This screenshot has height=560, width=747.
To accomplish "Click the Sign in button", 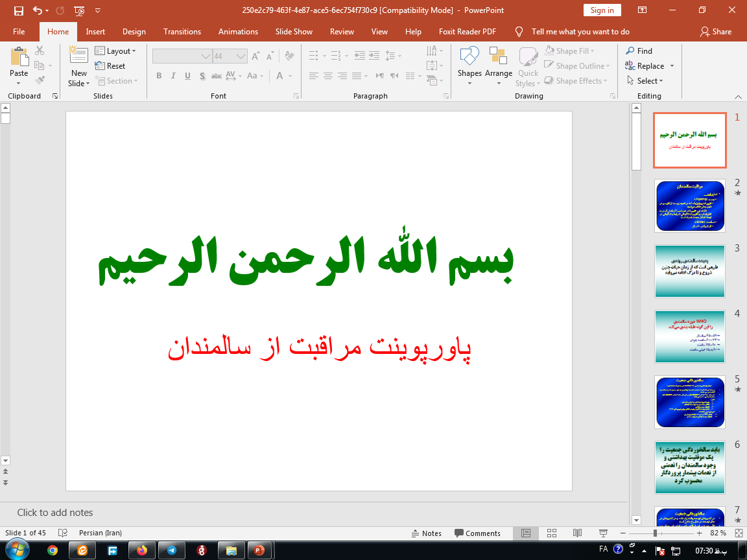I will pyautogui.click(x=602, y=10).
